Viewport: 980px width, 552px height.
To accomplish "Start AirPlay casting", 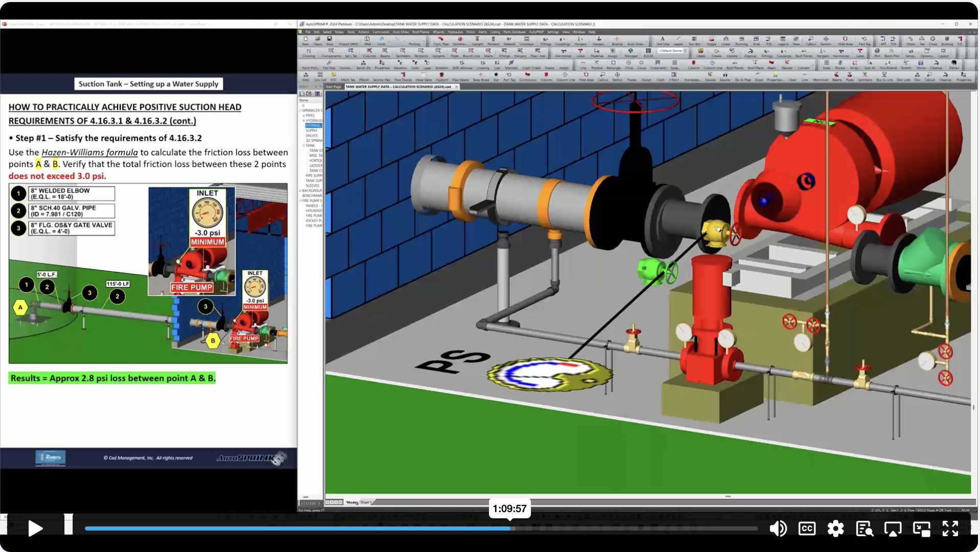I will click(893, 528).
